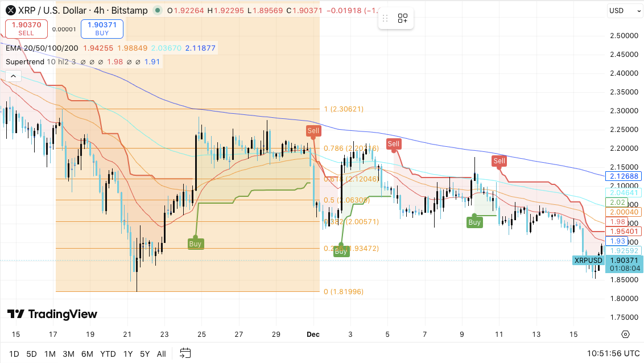
Task: Click the green market status dot
Action: (x=158, y=10)
